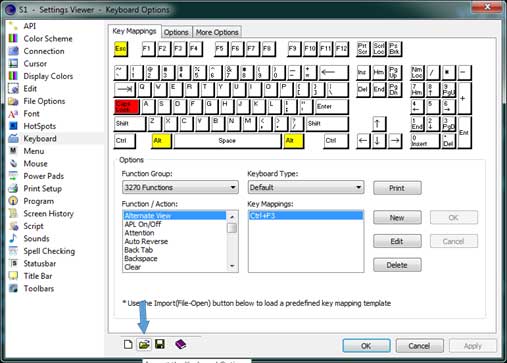
Task: Click function list scroll up arrow
Action: click(232, 217)
